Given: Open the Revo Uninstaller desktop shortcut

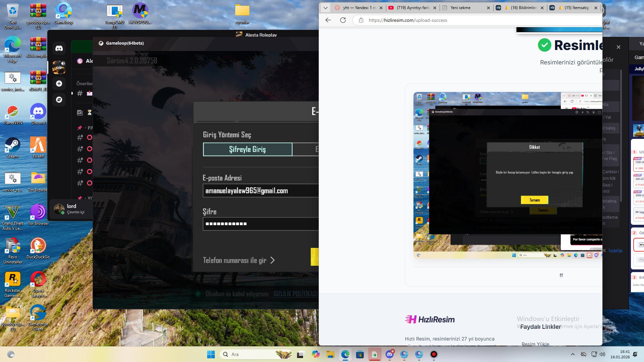Looking at the screenshot, I should (13, 251).
